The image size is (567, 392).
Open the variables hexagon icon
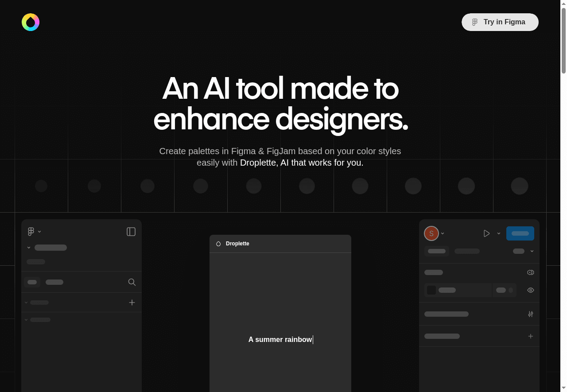pyautogui.click(x=530, y=272)
